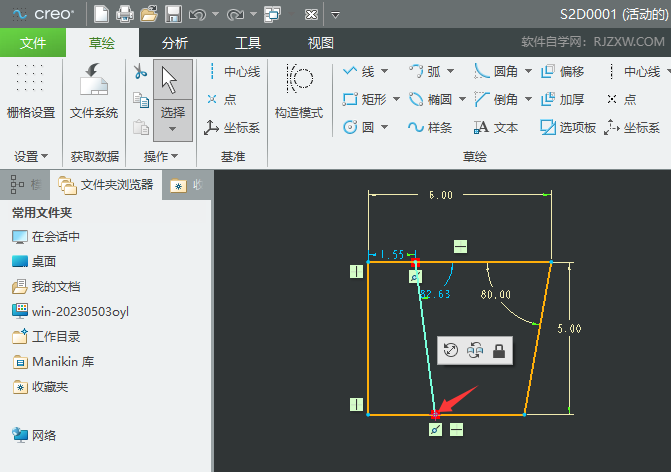Switch to the 草绘 ribbon tab
The height and width of the screenshot is (472, 671).
pos(102,43)
